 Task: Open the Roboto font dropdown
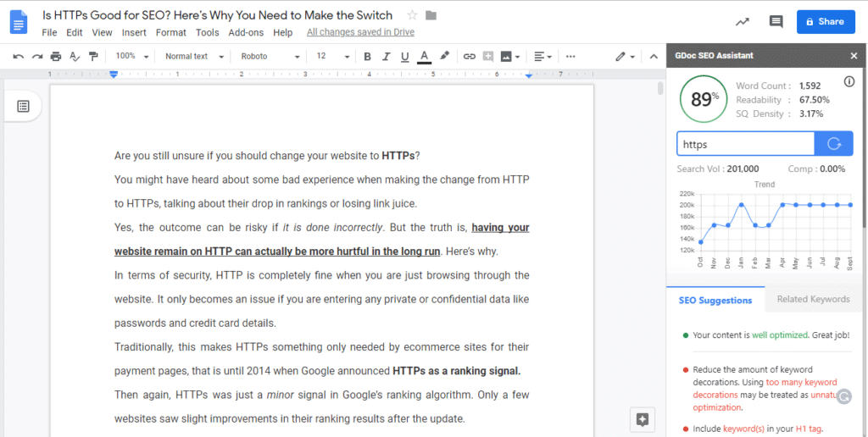(x=270, y=57)
